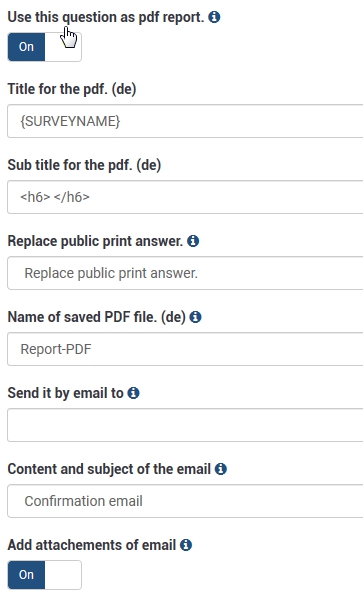Click info icon after 'Content and subject of the email'
363x611 pixels.
click(221, 469)
